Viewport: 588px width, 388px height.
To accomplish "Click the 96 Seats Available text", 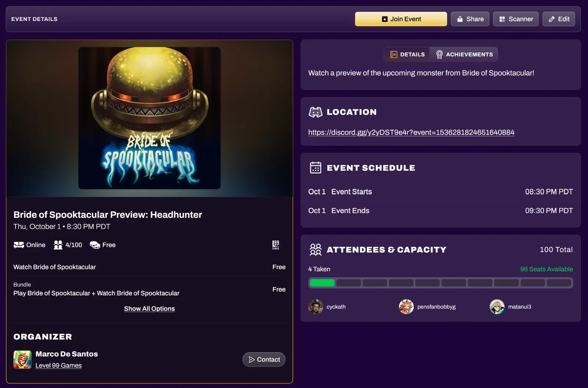I will (546, 269).
